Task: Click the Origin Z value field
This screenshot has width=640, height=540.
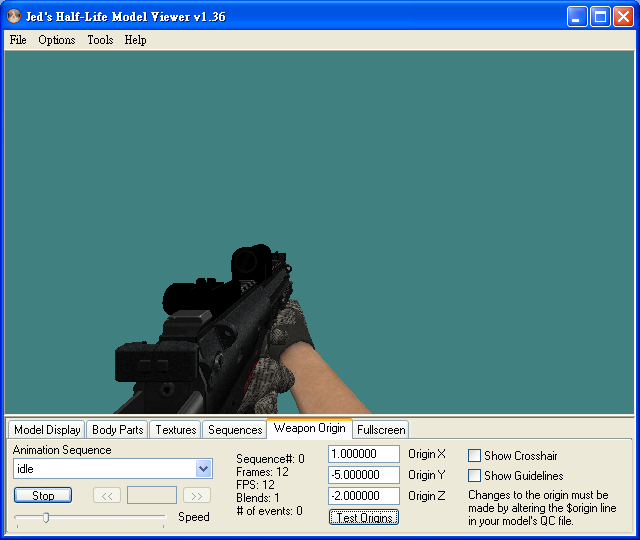Action: pyautogui.click(x=364, y=496)
